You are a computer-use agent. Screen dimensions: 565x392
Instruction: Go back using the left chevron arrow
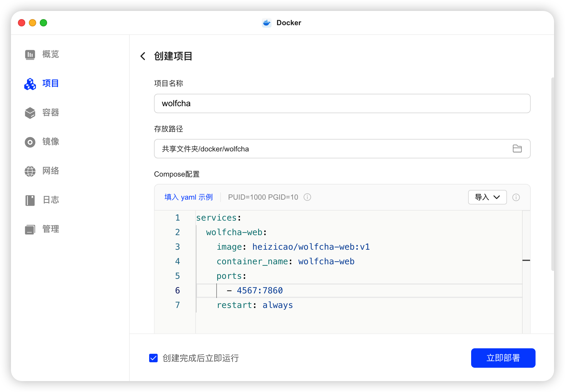[143, 56]
